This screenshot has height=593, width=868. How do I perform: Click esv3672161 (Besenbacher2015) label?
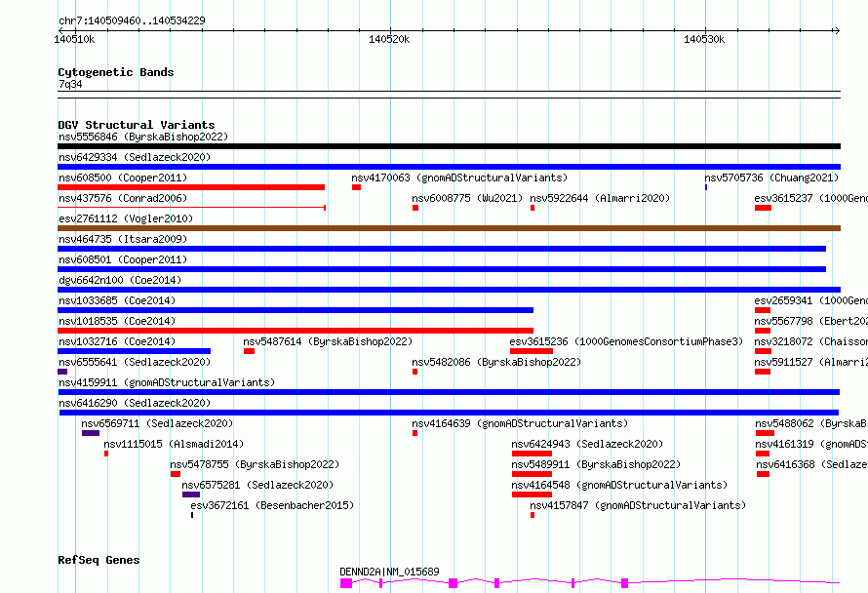point(272,505)
